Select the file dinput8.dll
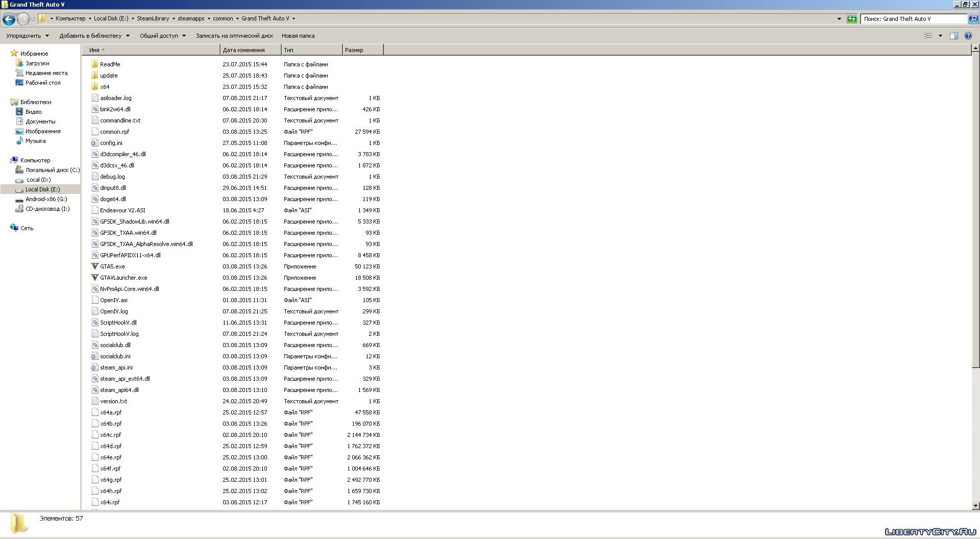Image resolution: width=980 pixels, height=539 pixels. [x=113, y=188]
